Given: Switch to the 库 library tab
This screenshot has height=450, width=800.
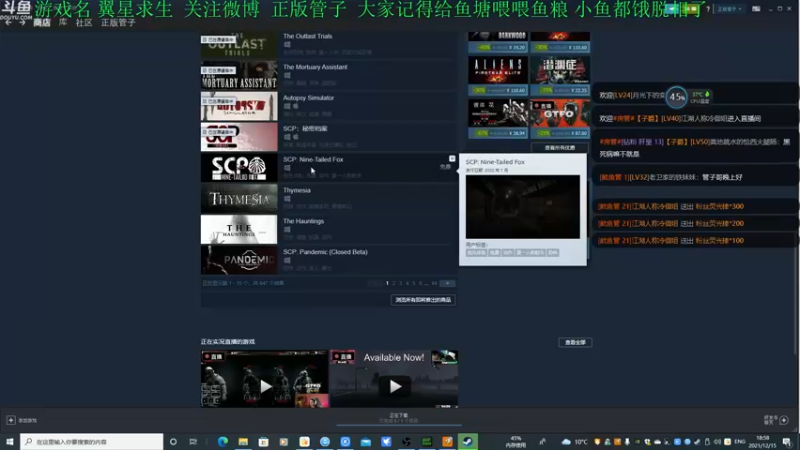Looking at the screenshot, I should pyautogui.click(x=63, y=22).
